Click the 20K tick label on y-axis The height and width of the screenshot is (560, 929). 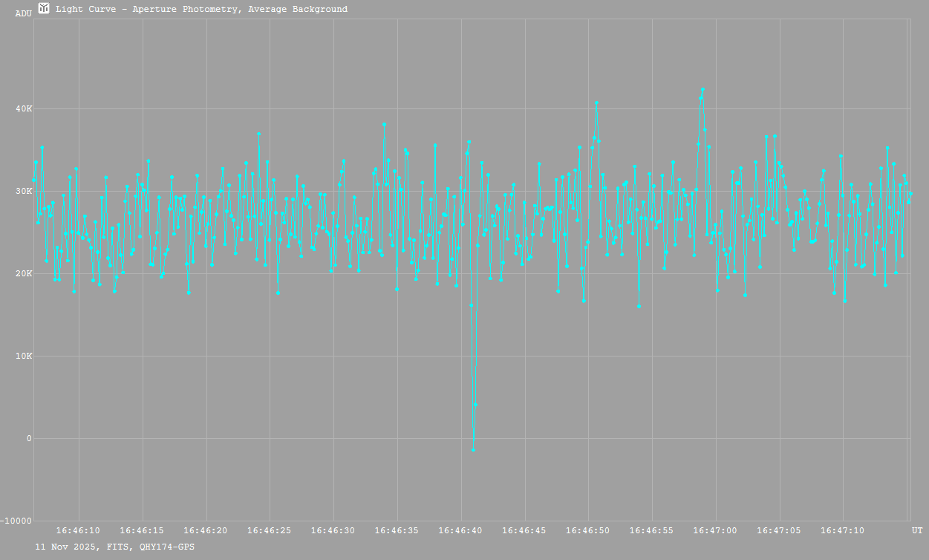tap(25, 274)
